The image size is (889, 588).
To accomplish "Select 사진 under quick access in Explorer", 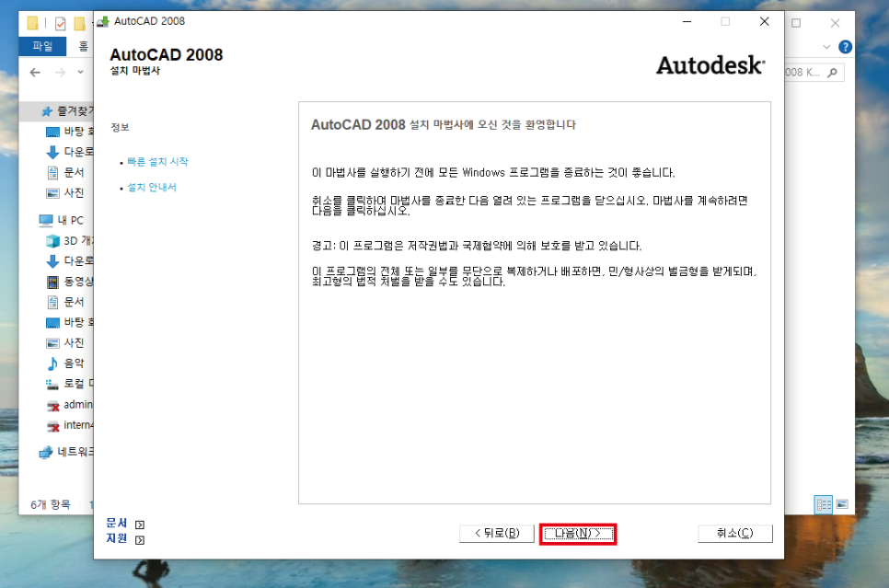I will 64,193.
